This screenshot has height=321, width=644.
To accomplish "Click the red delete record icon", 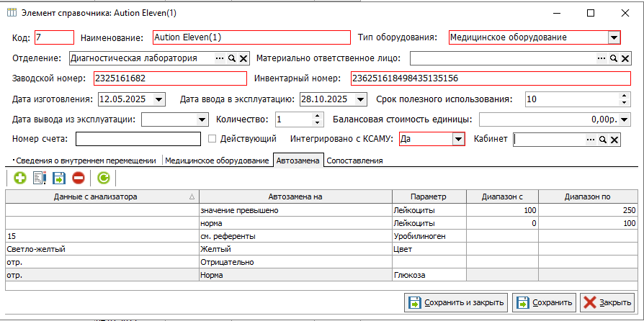I will [x=78, y=177].
